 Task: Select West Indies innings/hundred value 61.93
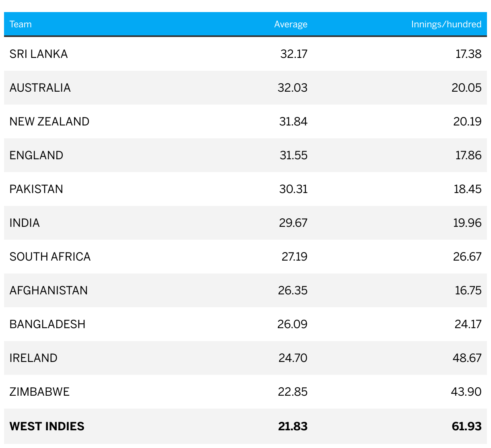point(466,426)
